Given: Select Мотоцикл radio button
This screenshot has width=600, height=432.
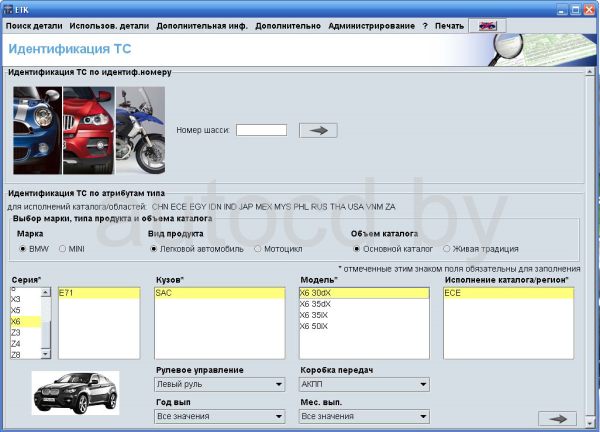Looking at the screenshot, I should (258, 249).
